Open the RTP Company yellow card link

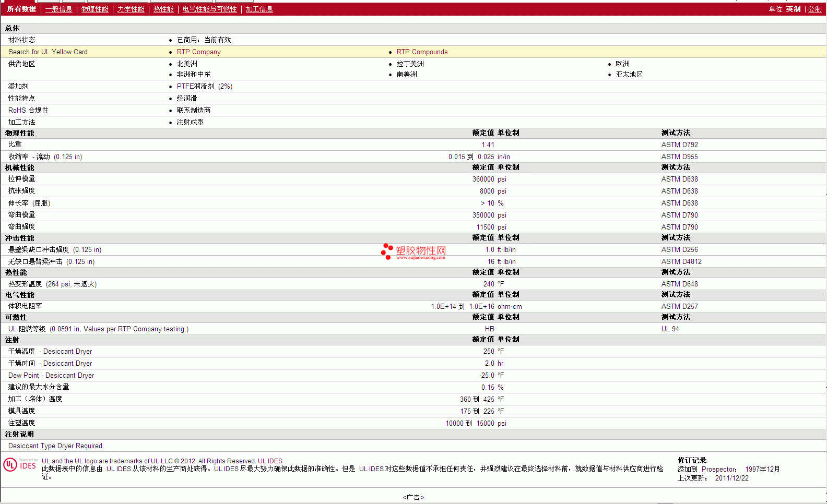pos(199,52)
